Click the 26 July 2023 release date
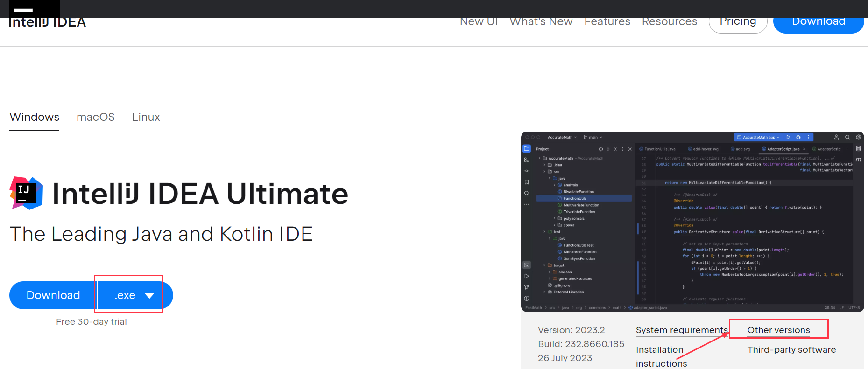 pos(565,358)
